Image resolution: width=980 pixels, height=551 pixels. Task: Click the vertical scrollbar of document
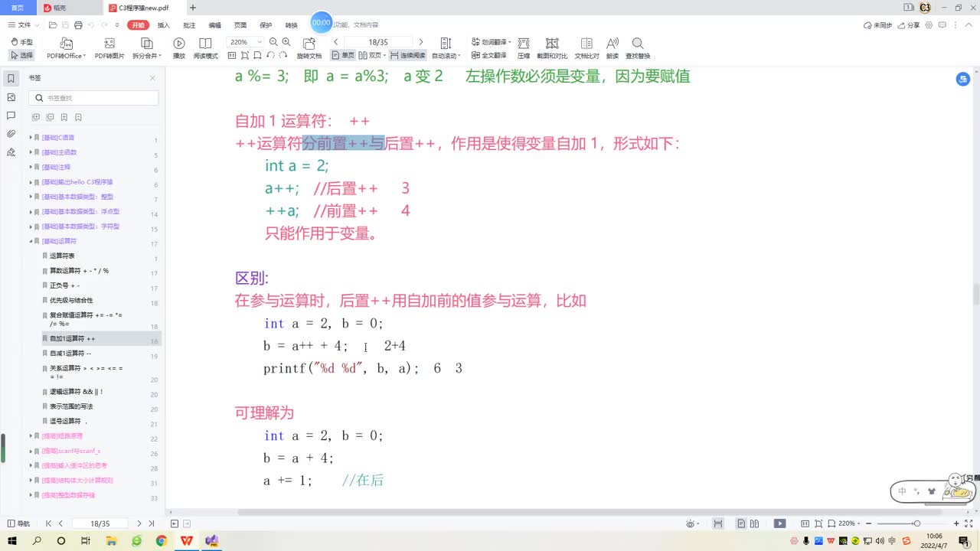pyautogui.click(x=975, y=294)
